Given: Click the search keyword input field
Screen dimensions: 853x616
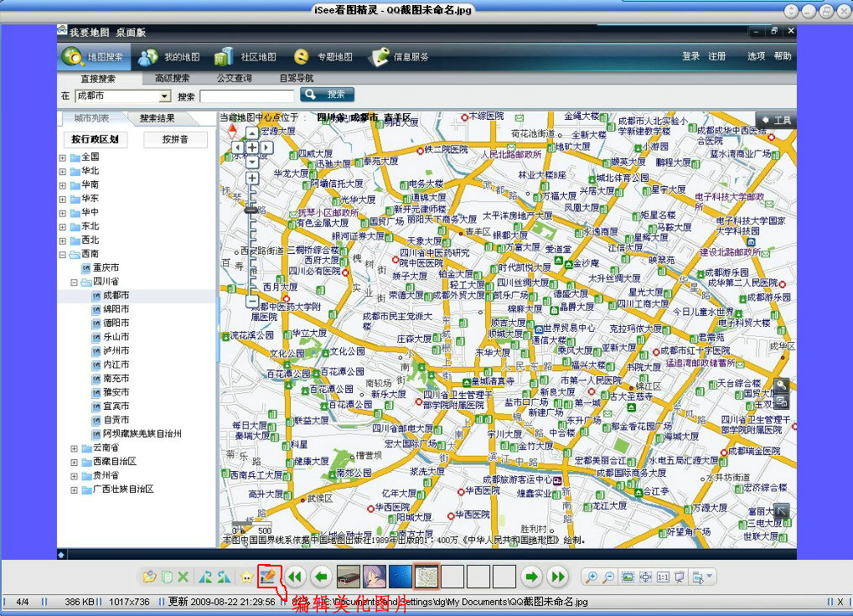Looking at the screenshot, I should click(x=246, y=96).
